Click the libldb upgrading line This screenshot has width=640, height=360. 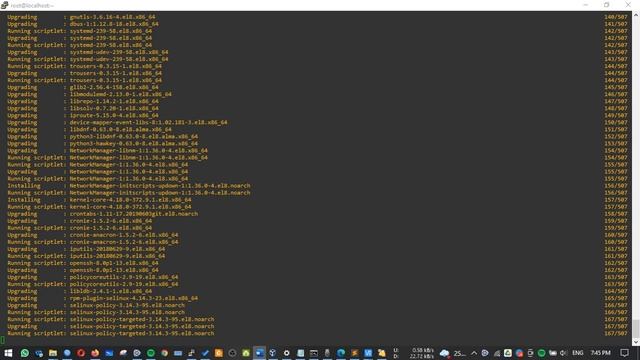[80, 291]
